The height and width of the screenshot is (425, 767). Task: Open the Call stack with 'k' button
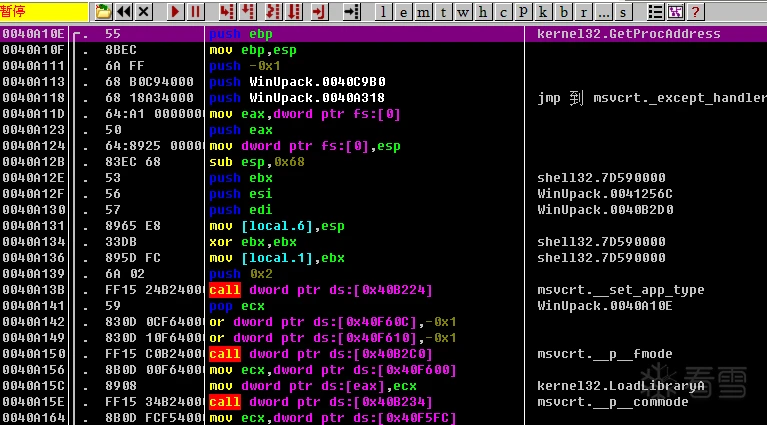pos(543,12)
